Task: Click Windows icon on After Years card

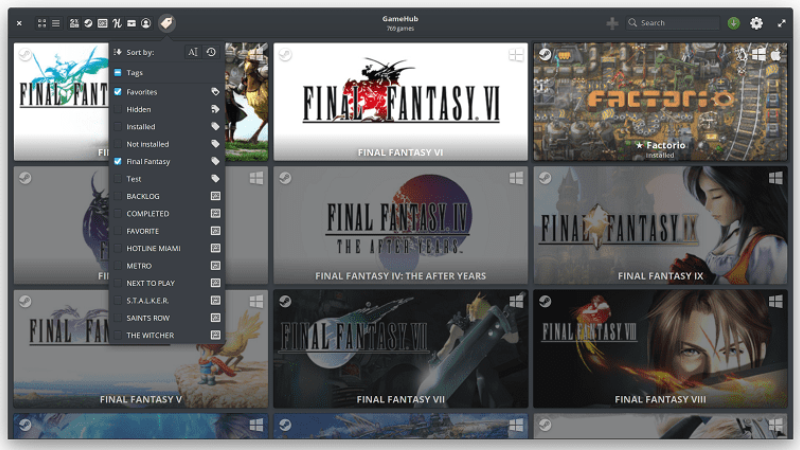Action: tap(516, 178)
